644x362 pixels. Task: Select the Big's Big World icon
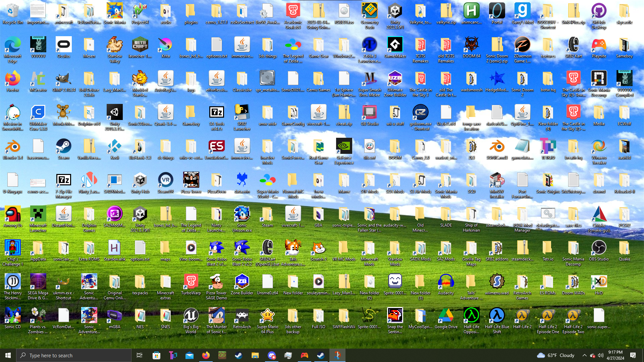click(x=191, y=321)
